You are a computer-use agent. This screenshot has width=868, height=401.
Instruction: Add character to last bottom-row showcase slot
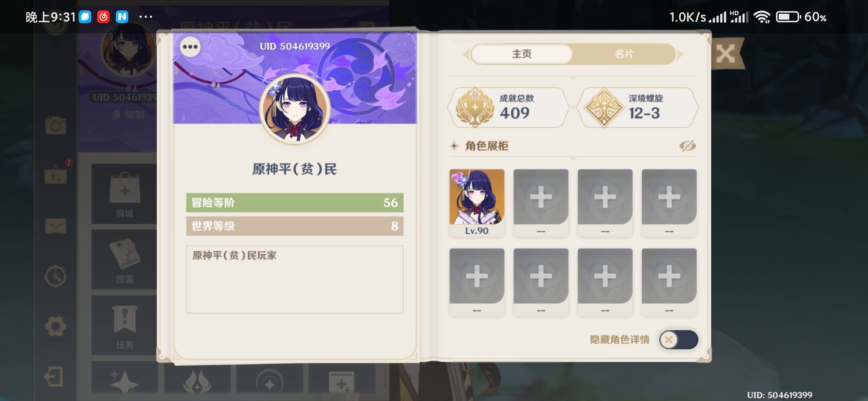click(669, 282)
